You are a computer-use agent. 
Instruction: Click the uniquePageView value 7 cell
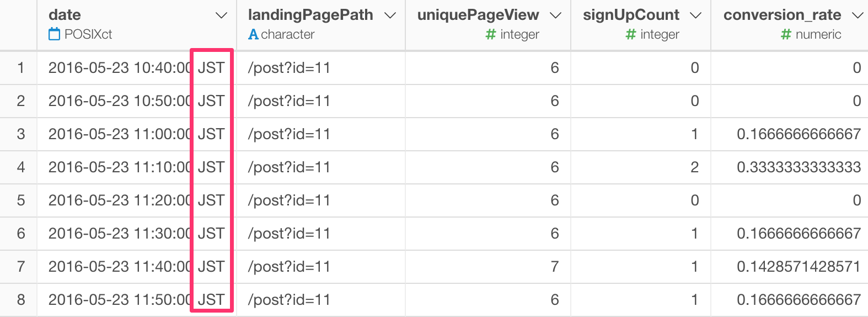pyautogui.click(x=488, y=267)
